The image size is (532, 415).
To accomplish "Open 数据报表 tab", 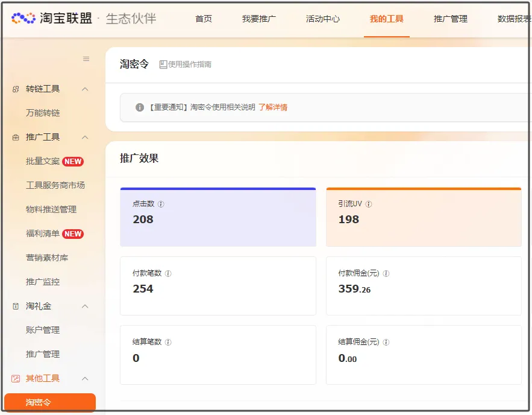I will pos(514,19).
